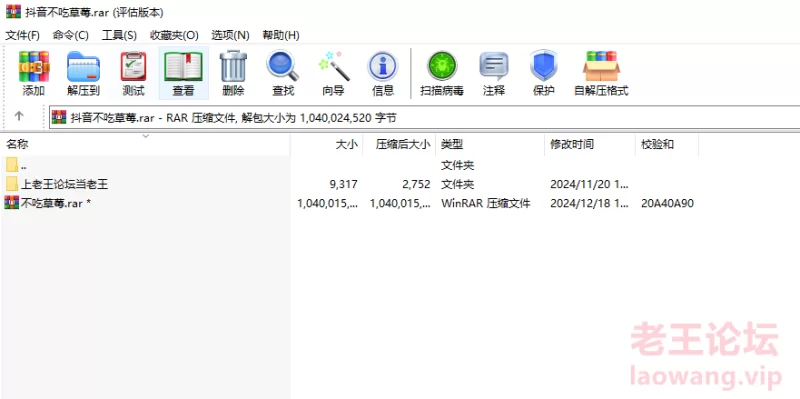
Task: Select the 不吃草莓.rar file icon
Action: (11, 203)
